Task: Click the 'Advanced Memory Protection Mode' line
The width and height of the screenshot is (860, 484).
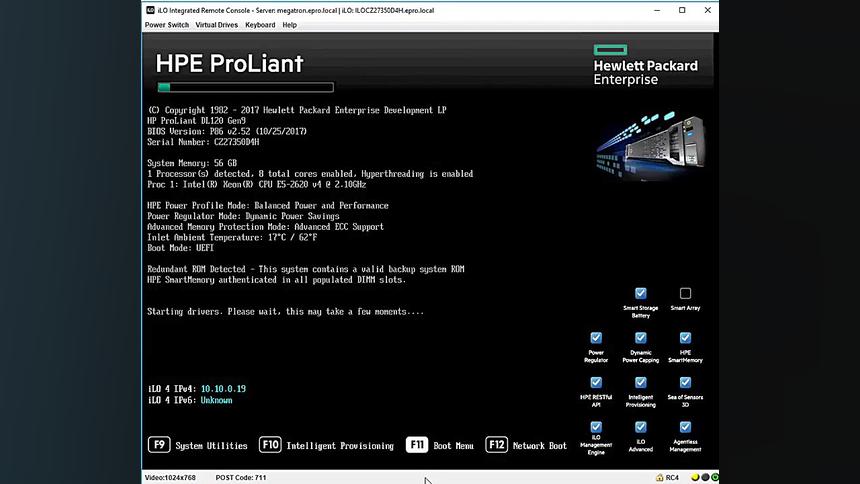Action: tap(265, 227)
